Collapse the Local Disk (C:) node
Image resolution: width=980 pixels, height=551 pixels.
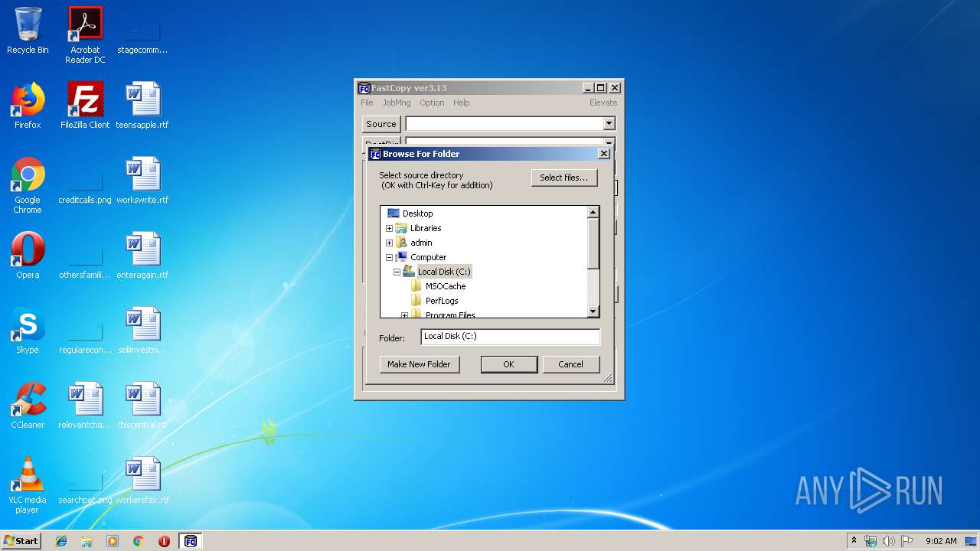[x=397, y=272]
